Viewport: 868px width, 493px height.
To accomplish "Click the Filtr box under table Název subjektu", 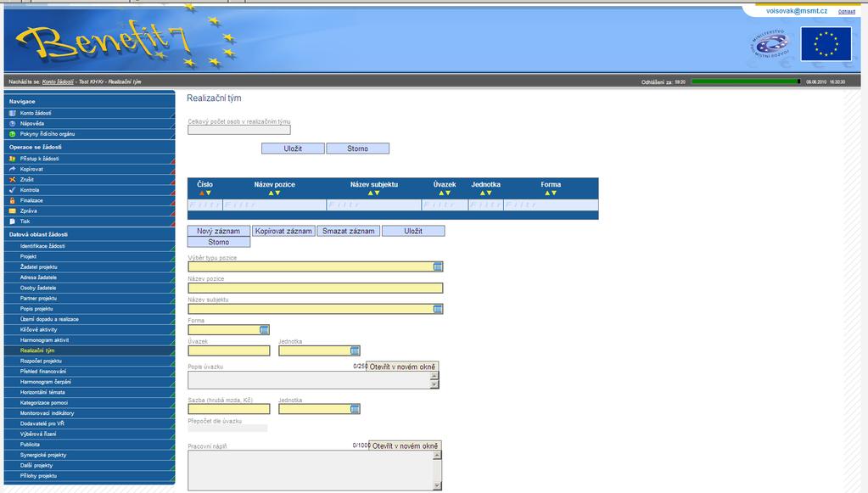I will coord(373,204).
